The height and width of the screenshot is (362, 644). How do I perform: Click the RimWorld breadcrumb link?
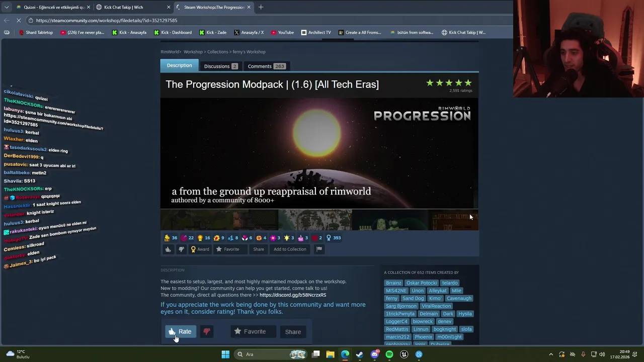[x=170, y=52]
